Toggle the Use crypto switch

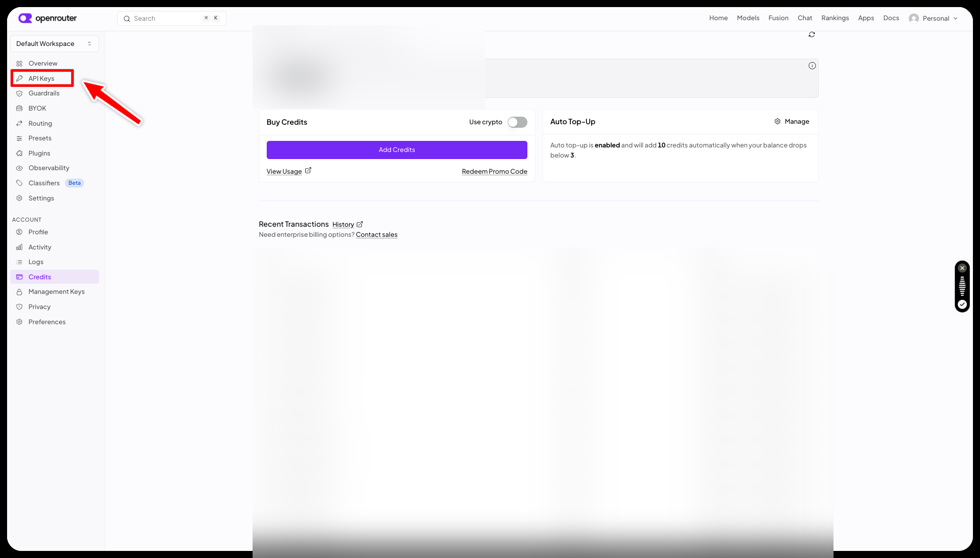tap(517, 122)
